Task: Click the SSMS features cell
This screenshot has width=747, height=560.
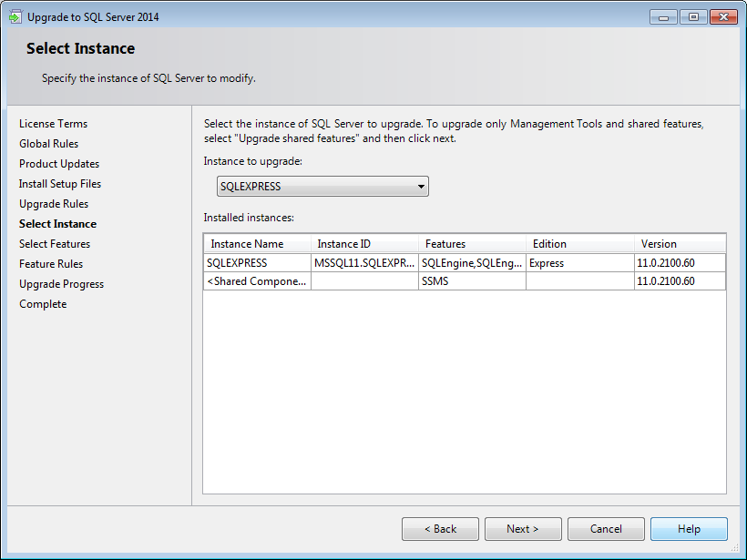Action: click(472, 281)
